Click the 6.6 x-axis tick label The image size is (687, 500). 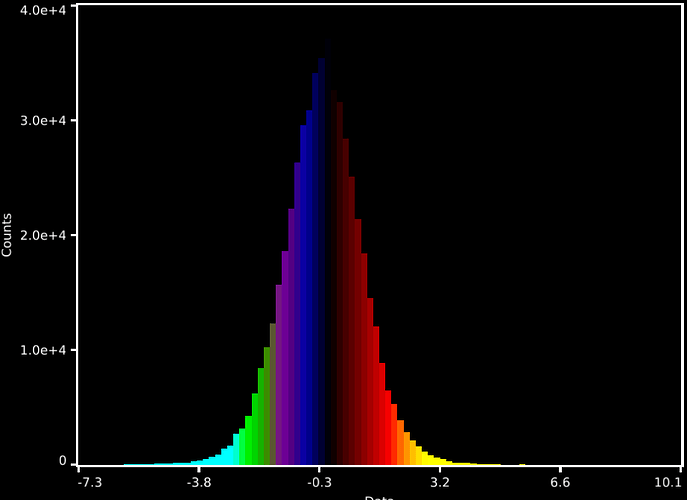560,483
